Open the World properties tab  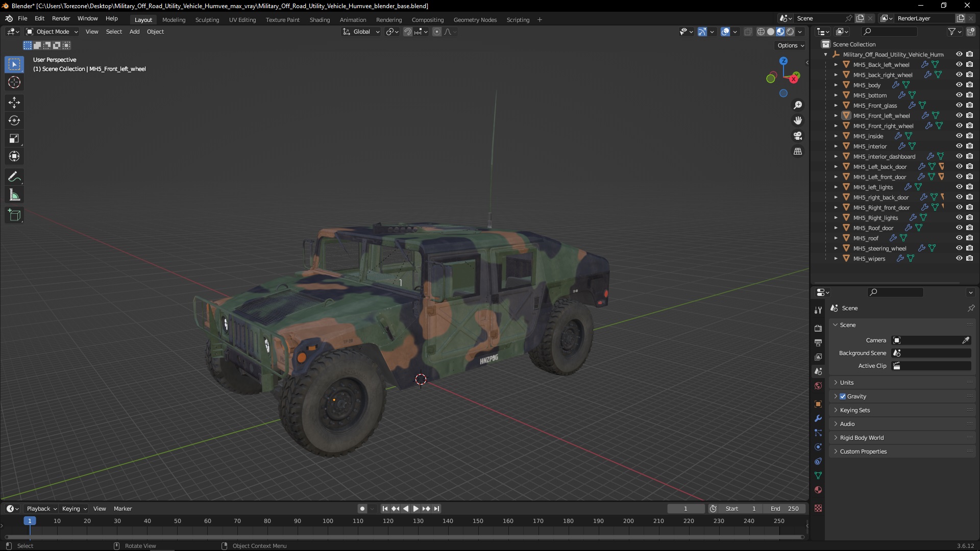point(818,386)
